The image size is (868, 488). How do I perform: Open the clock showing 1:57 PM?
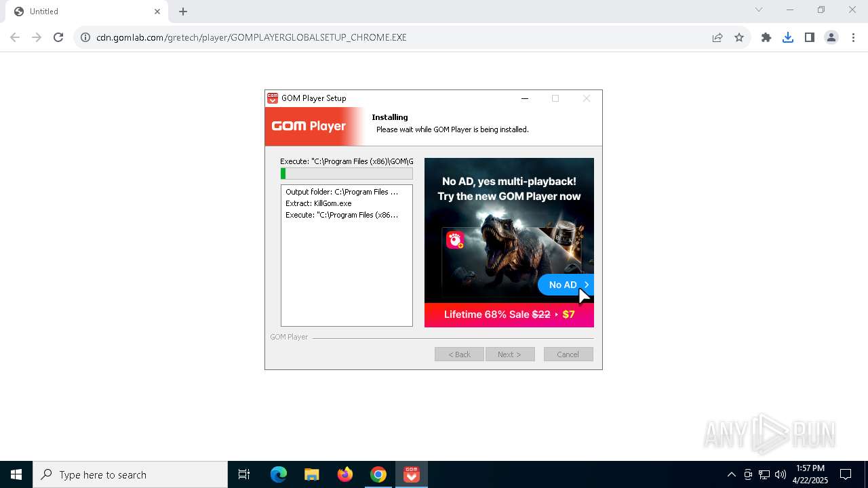[x=810, y=474]
